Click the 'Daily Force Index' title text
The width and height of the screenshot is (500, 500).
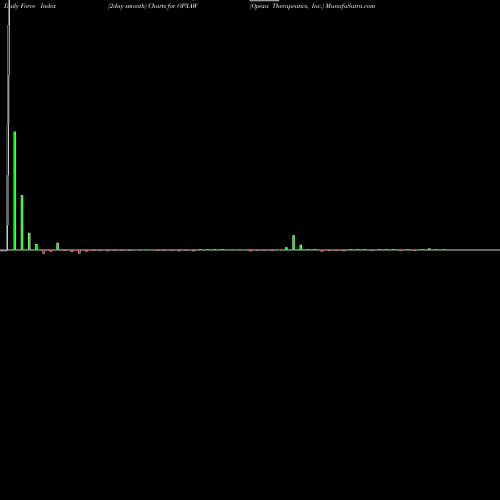click(x=30, y=6)
